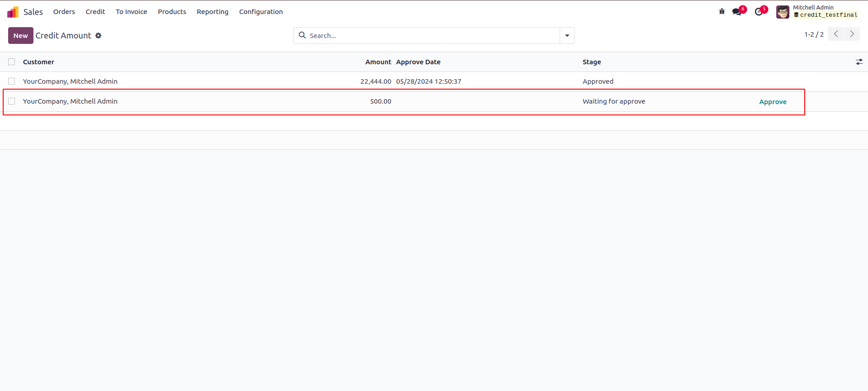Click the Credit Amount gear icon
Viewport: 868px width, 391px height.
click(98, 36)
